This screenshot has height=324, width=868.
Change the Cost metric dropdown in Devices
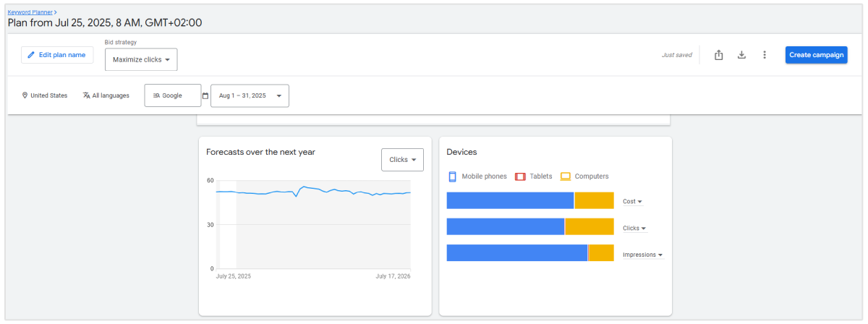tap(633, 202)
